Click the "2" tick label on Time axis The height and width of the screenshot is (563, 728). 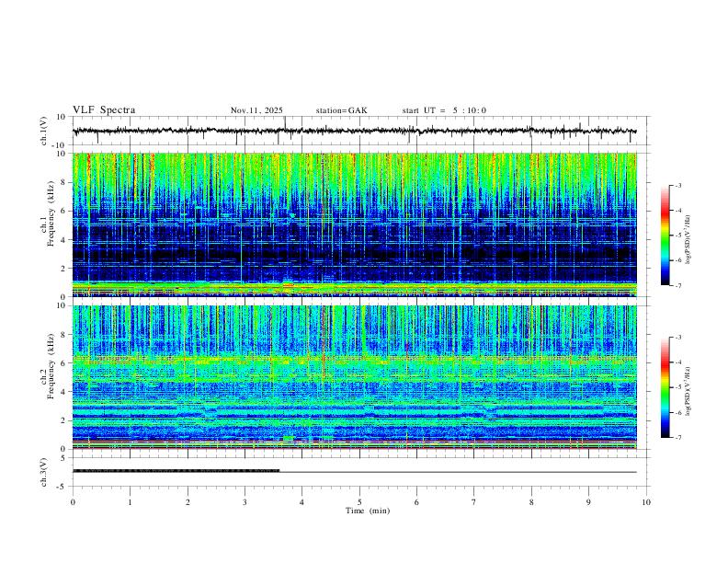pos(188,502)
